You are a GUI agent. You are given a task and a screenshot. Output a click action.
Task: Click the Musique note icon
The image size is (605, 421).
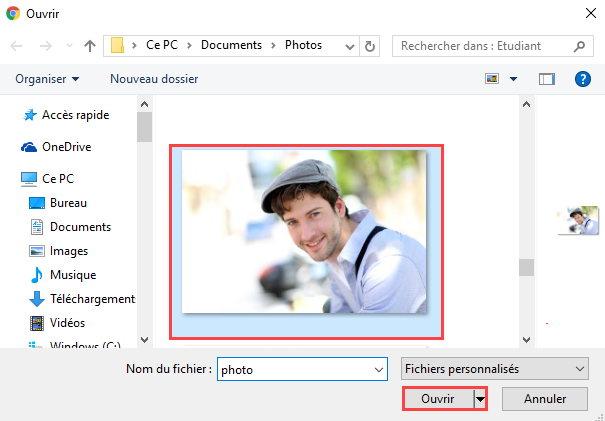[x=37, y=275]
